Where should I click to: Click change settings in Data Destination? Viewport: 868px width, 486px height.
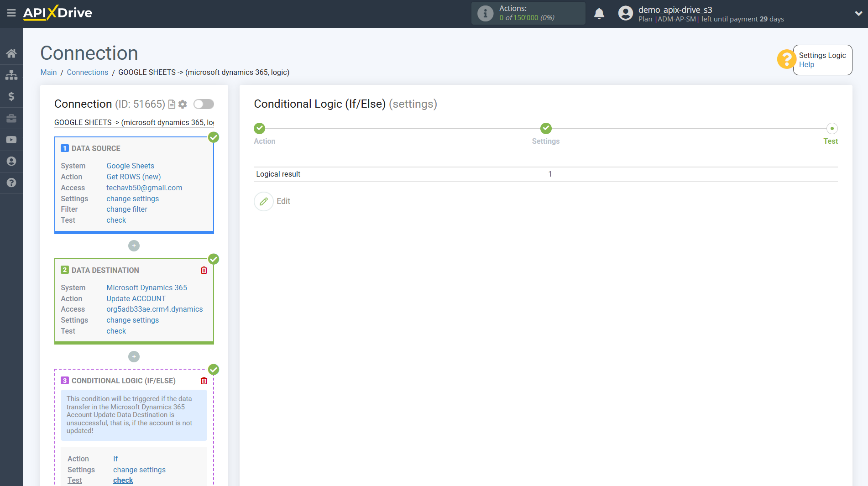pyautogui.click(x=133, y=320)
